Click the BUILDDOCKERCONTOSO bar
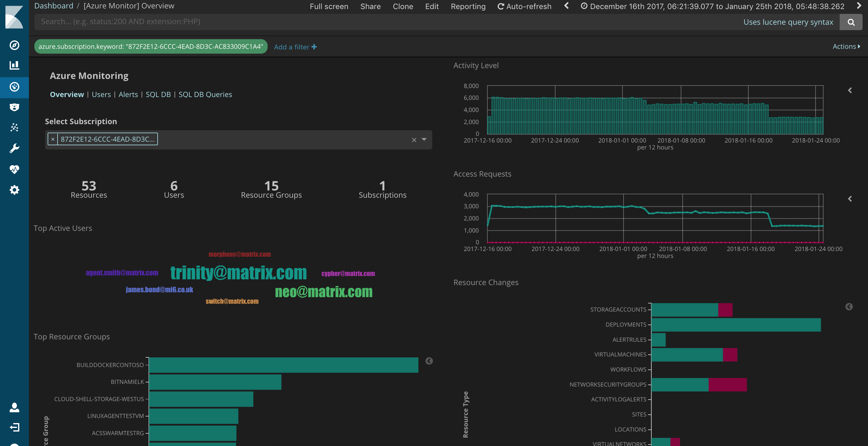 coord(284,365)
